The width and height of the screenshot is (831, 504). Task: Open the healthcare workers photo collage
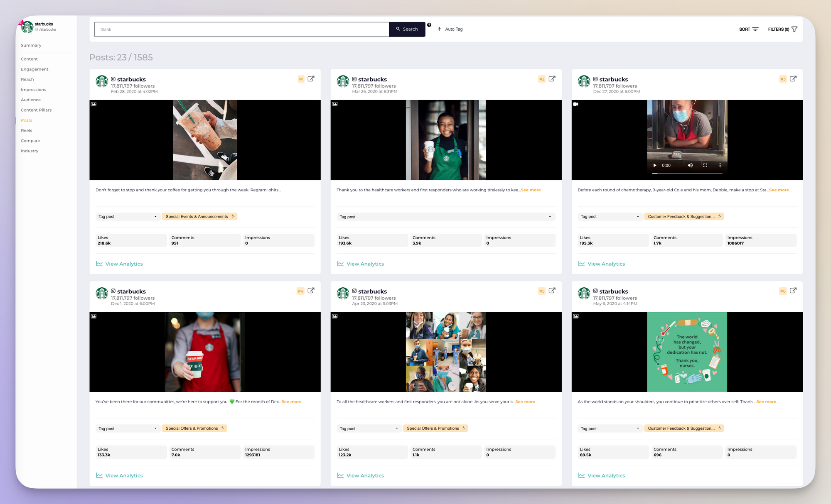tap(446, 352)
